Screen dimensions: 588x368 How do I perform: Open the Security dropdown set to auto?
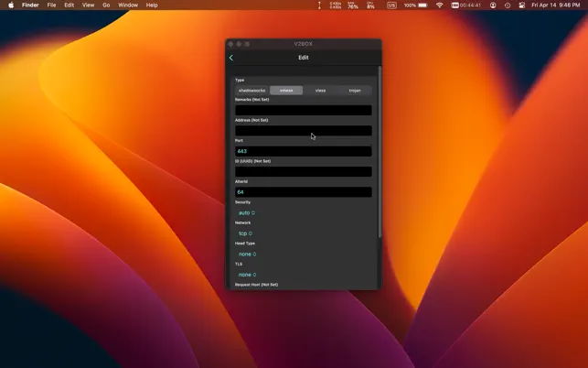(x=247, y=213)
